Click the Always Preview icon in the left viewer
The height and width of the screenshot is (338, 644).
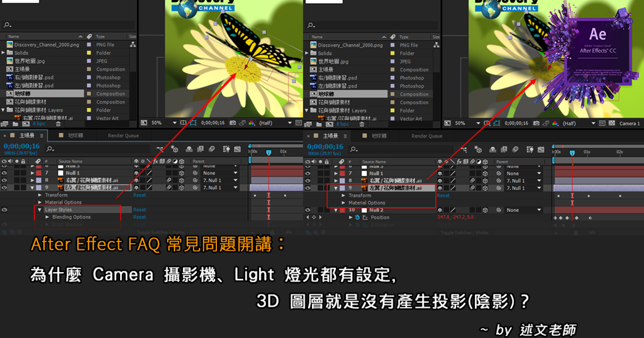click(x=144, y=123)
